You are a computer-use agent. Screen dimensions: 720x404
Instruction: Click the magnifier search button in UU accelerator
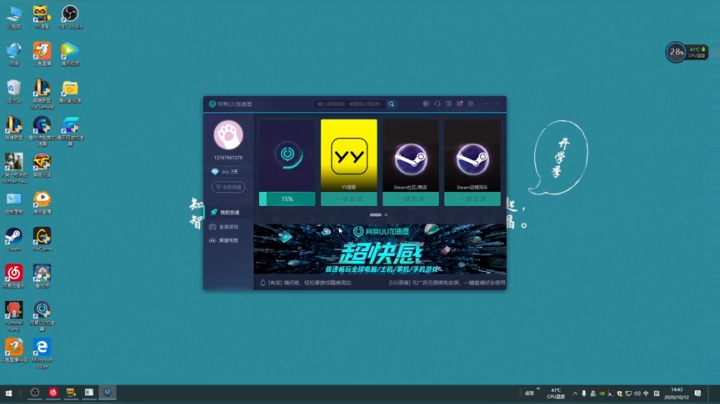coord(391,104)
